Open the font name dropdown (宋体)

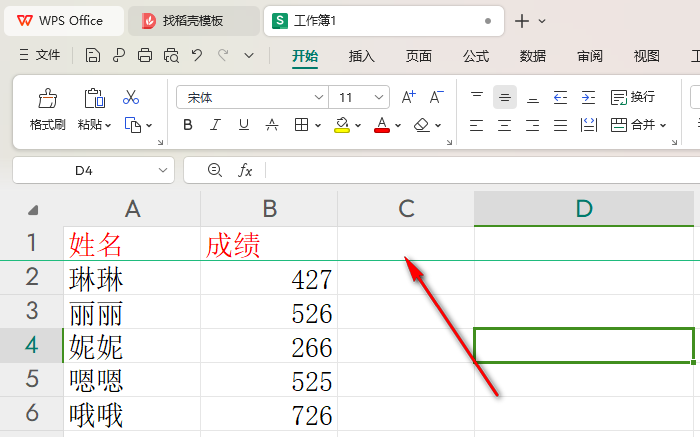(x=319, y=97)
